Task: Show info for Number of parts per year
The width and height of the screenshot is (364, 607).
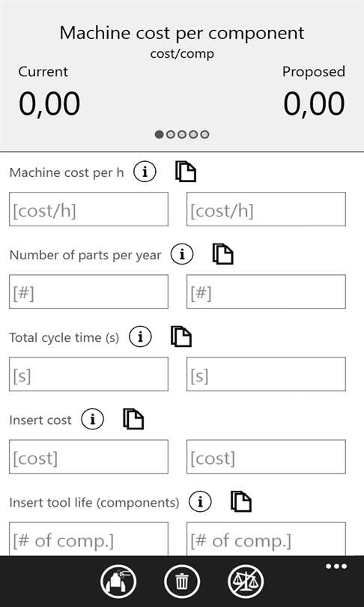Action: 182,254
